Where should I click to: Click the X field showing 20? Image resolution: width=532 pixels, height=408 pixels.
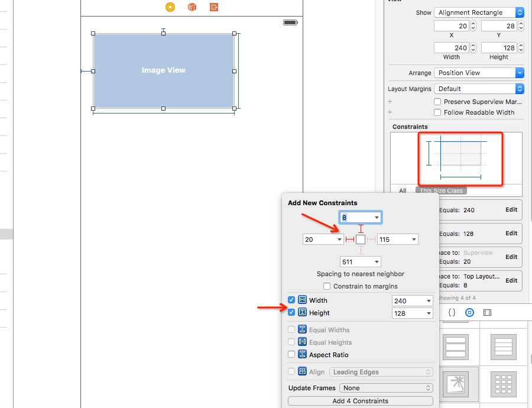[x=452, y=26]
